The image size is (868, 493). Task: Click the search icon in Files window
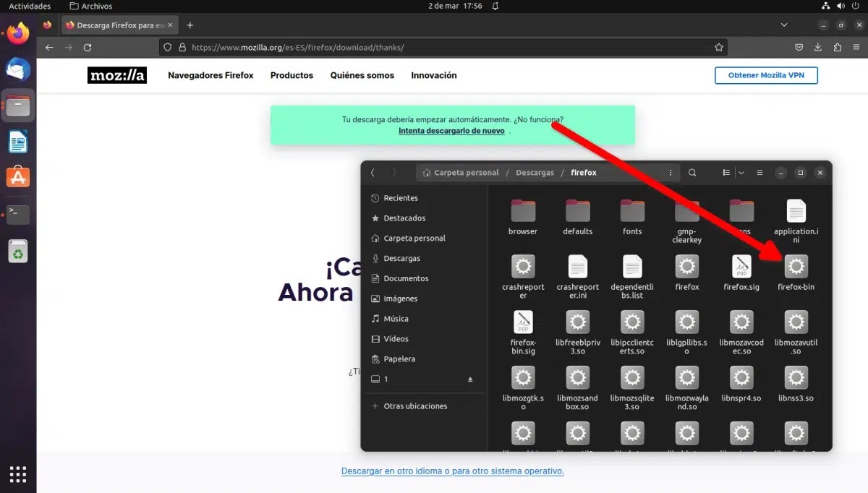click(x=692, y=173)
